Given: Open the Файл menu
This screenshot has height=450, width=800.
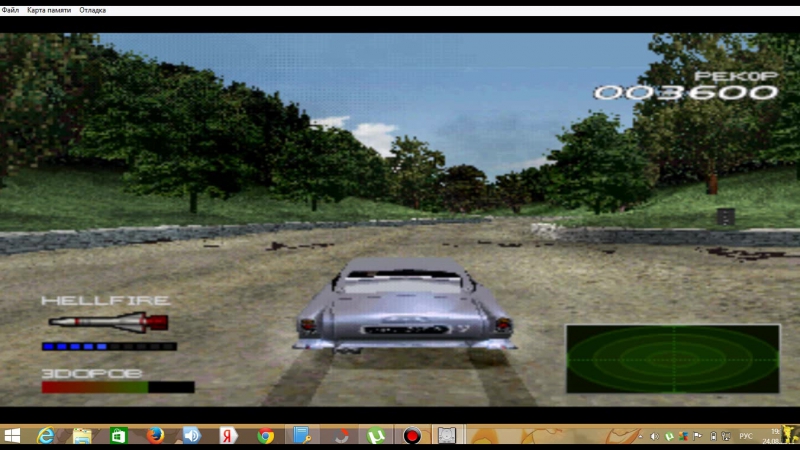Looking at the screenshot, I should click(10, 10).
